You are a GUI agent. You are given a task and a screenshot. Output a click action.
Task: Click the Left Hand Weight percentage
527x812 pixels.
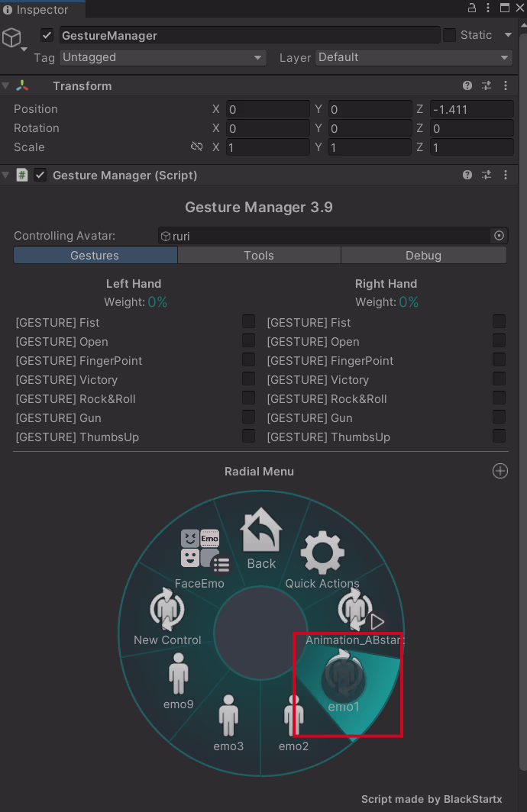(157, 302)
